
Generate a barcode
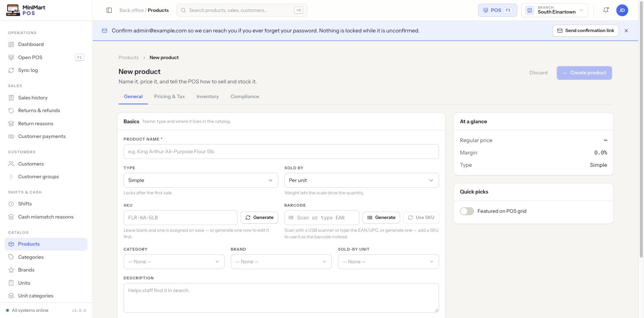pyautogui.click(x=381, y=218)
